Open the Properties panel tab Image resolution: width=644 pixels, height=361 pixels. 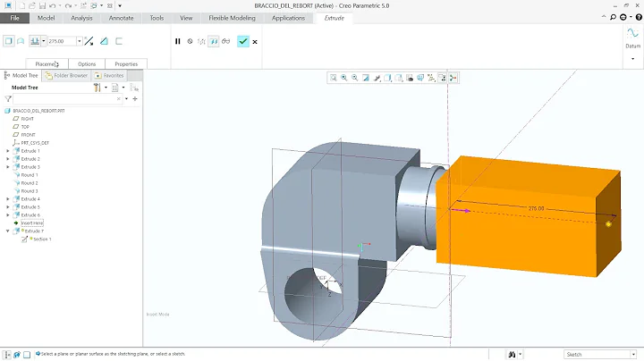(x=126, y=64)
